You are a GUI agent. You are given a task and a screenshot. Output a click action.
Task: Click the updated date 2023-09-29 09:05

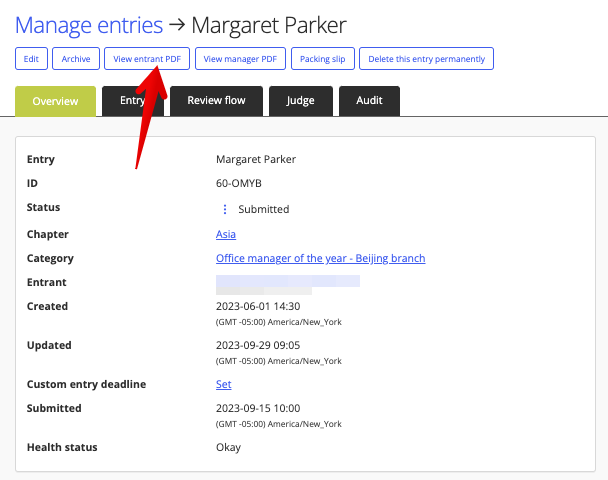pyautogui.click(x=258, y=345)
